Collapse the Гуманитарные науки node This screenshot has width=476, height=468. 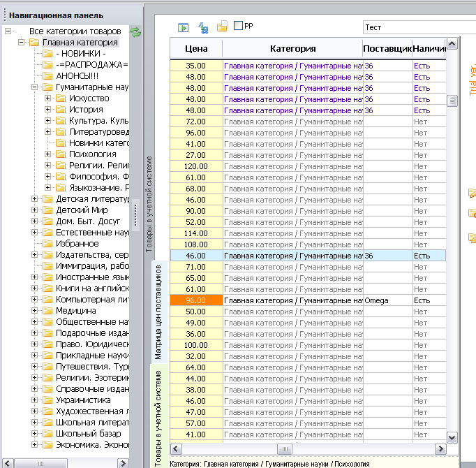35,87
